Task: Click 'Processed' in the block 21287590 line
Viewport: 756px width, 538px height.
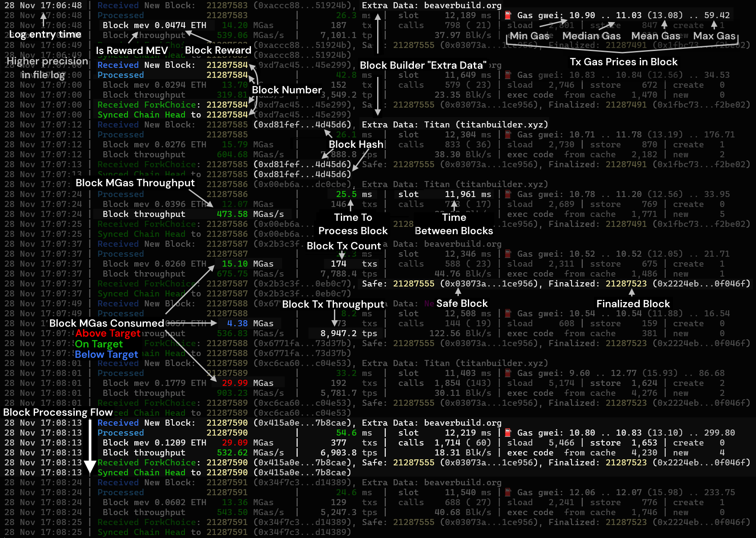Action: coord(121,433)
